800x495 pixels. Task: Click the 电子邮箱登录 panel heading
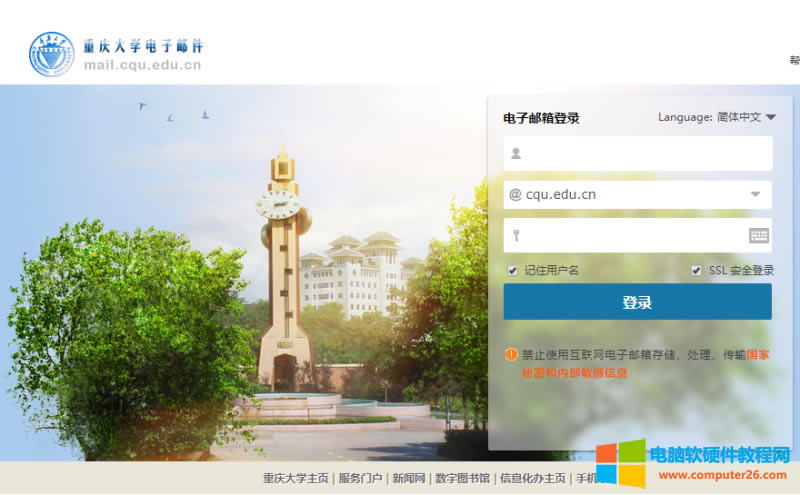(x=541, y=118)
